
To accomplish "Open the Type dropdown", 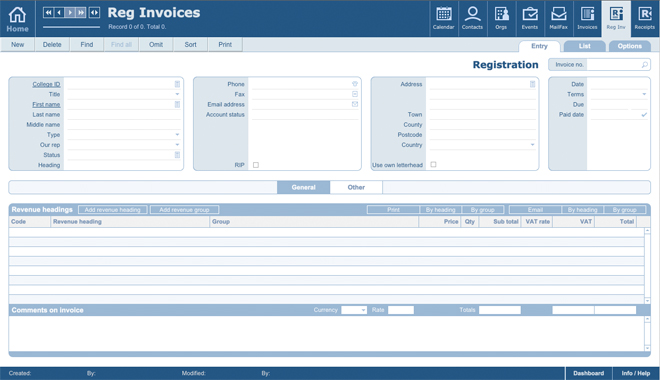I will (177, 135).
